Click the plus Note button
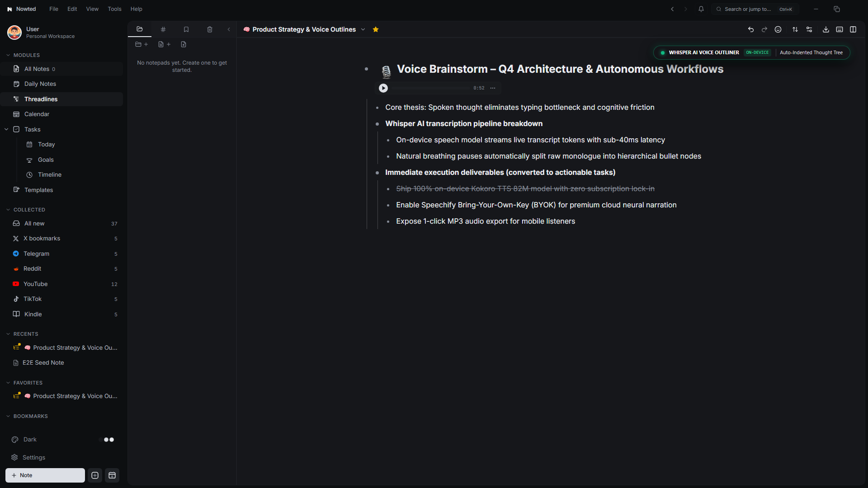The image size is (868, 488). [x=45, y=475]
